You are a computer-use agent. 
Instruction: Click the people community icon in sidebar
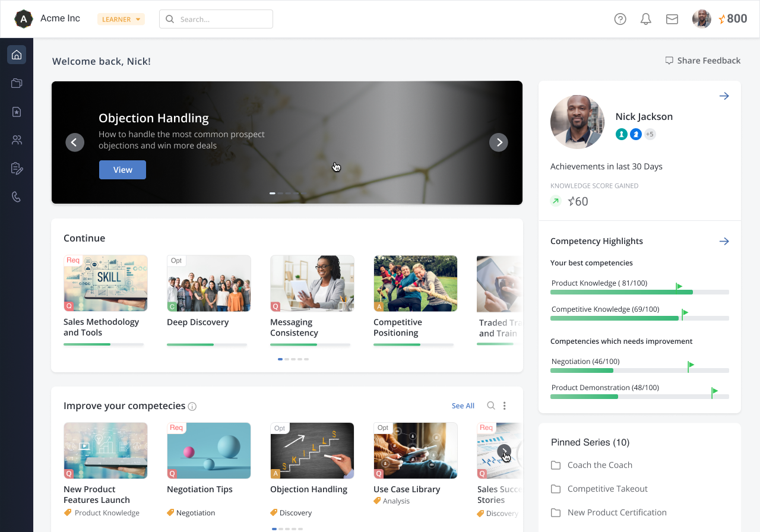[x=16, y=140]
